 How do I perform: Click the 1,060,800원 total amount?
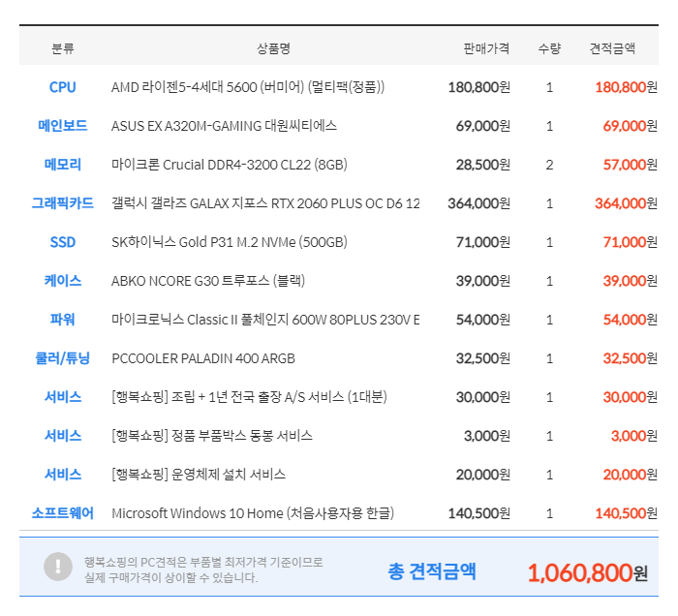[x=587, y=572]
